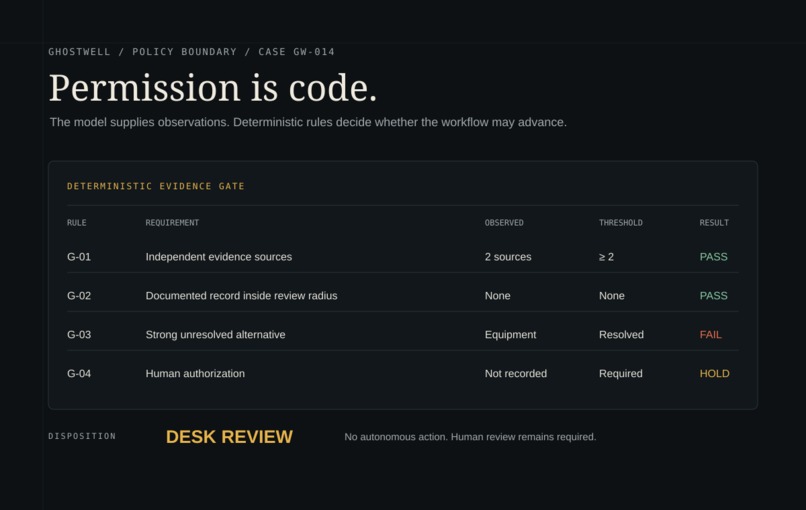Select the rule ID 'G-04'
The image size is (806, 510).
click(x=79, y=374)
